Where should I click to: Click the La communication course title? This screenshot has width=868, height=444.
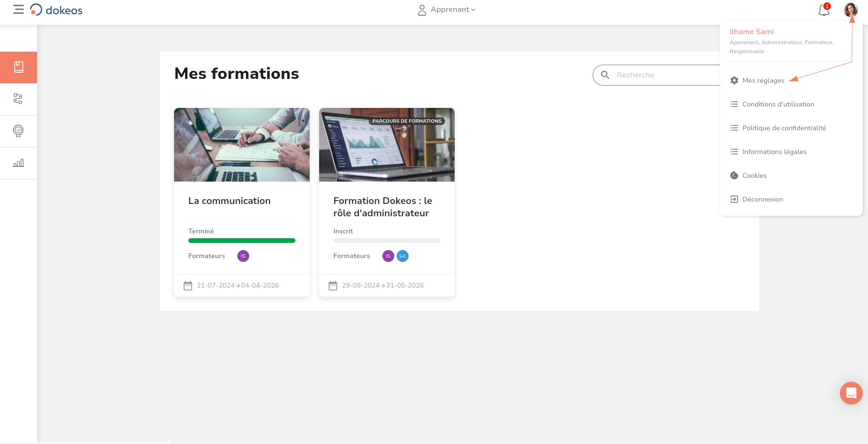coord(229,201)
